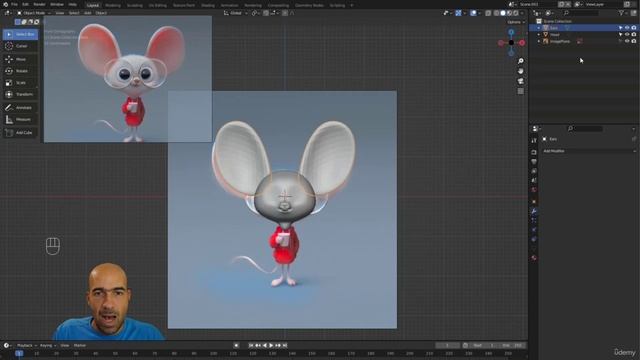Switch to the Shading workspace tab
640x360 pixels.
point(207,6)
